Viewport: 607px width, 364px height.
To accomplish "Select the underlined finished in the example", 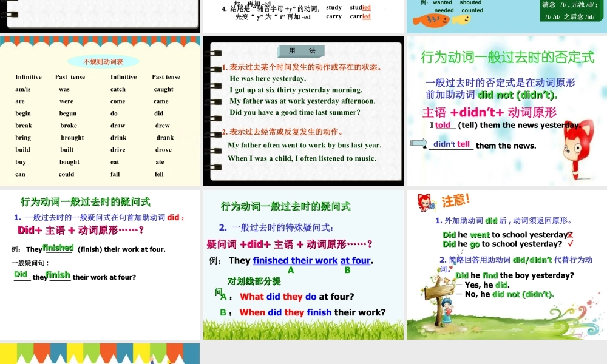I will [58, 247].
